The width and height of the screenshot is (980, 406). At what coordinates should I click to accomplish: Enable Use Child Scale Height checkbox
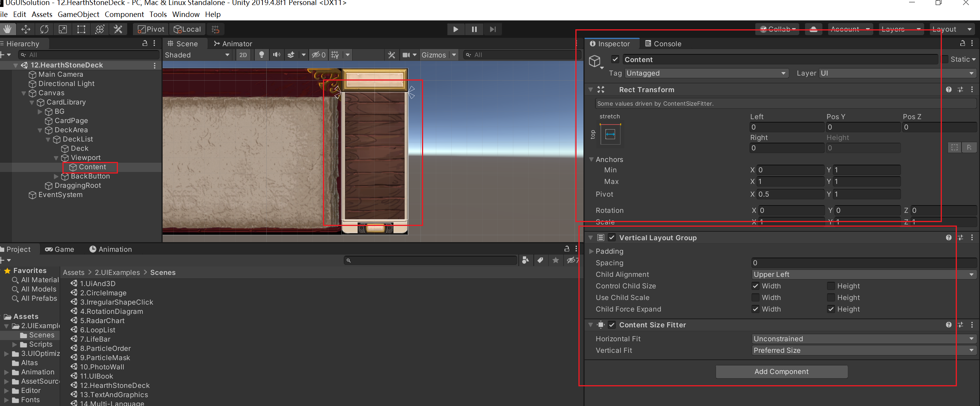[x=831, y=298]
